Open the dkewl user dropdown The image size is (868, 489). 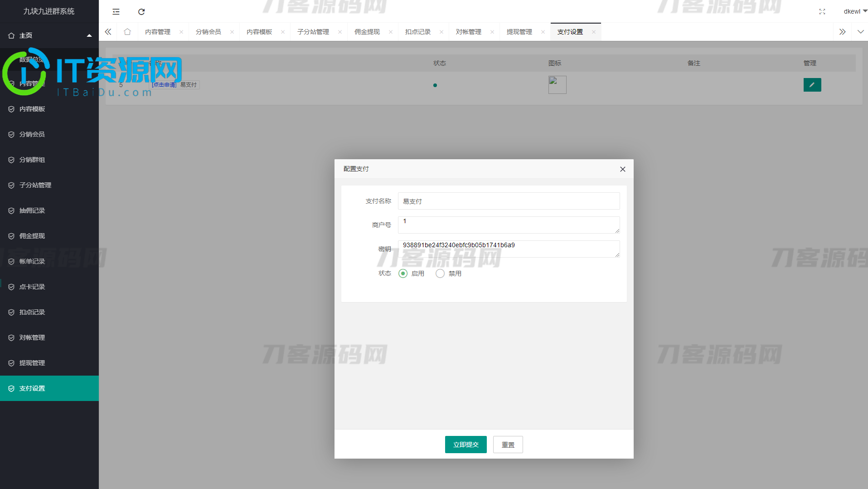pos(855,11)
